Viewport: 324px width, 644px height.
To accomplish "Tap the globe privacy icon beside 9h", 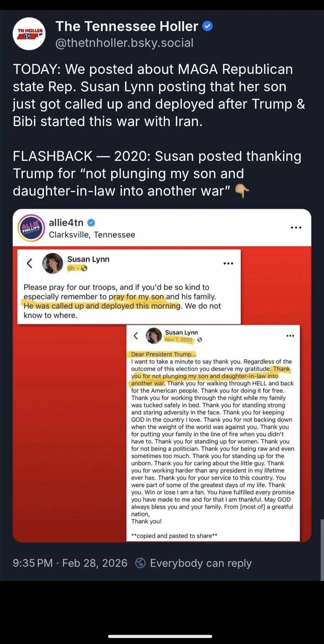I will click(84, 268).
